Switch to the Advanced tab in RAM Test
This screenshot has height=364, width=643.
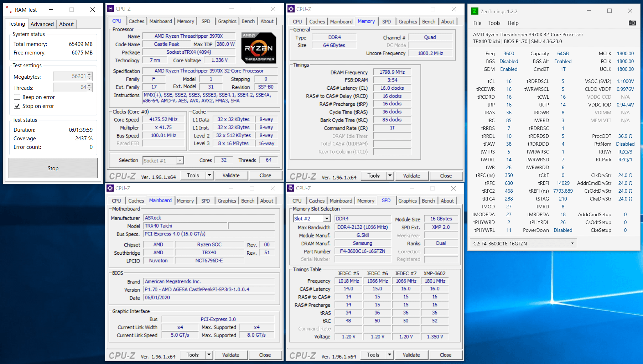pos(42,24)
